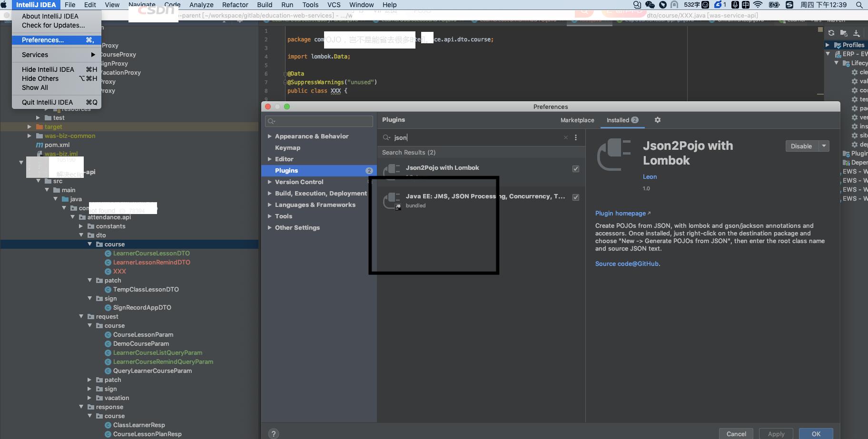
Task: Uncheck the Java EE: JMS plugin checkbox
Action: click(575, 196)
